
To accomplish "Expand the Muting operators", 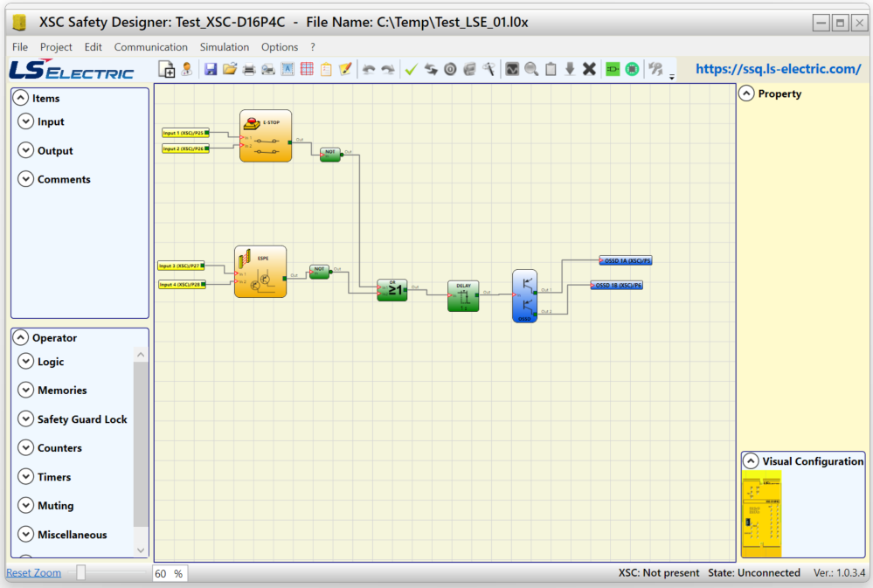I will [25, 505].
